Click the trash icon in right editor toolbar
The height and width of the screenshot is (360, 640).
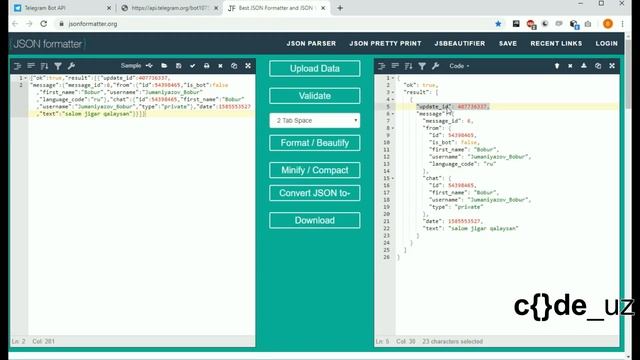(x=557, y=66)
